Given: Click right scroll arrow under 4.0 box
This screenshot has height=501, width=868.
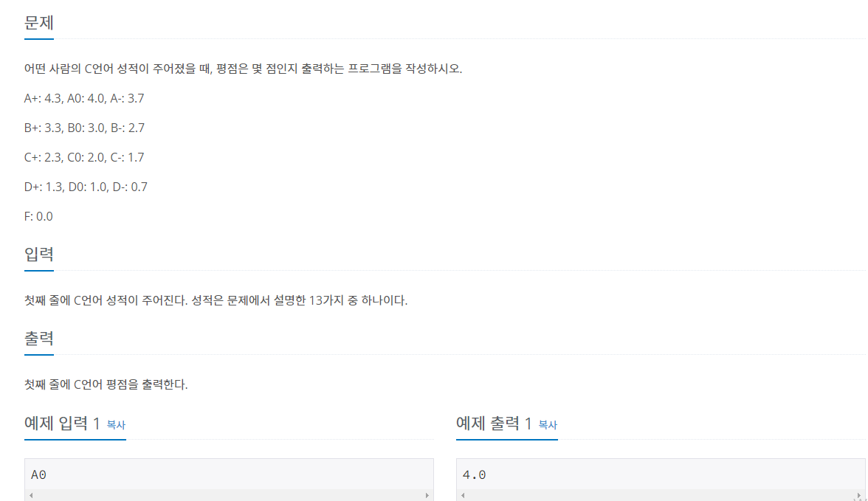Looking at the screenshot, I should [x=858, y=495].
